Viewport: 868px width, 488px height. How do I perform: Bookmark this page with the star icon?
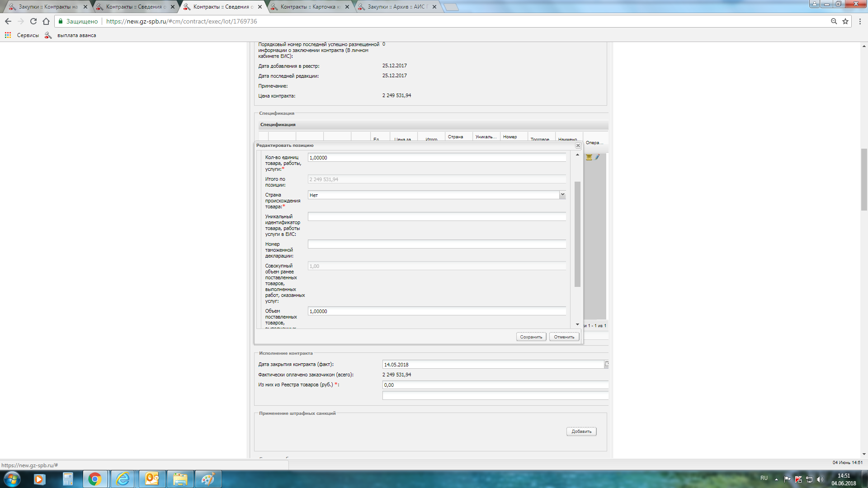click(845, 21)
